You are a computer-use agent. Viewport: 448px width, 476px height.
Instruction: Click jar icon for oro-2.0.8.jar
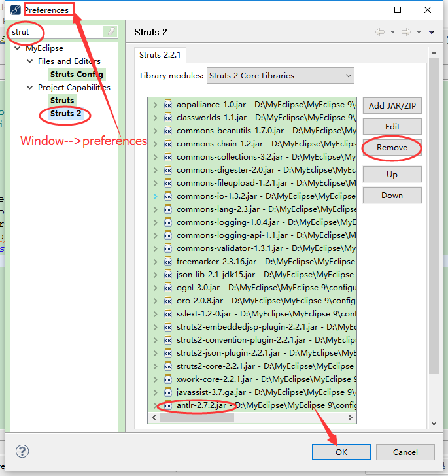[168, 301]
